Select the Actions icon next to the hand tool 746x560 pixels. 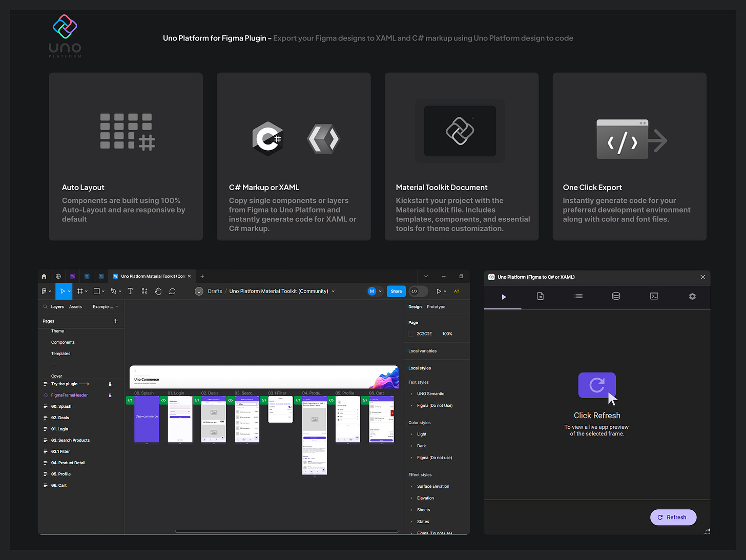[x=144, y=291]
